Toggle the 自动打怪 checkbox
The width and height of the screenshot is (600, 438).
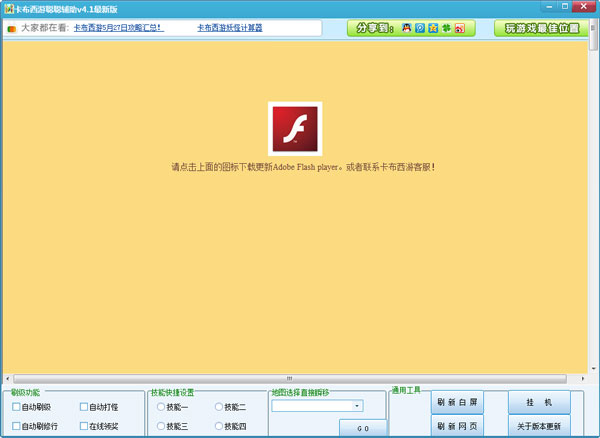coord(84,407)
